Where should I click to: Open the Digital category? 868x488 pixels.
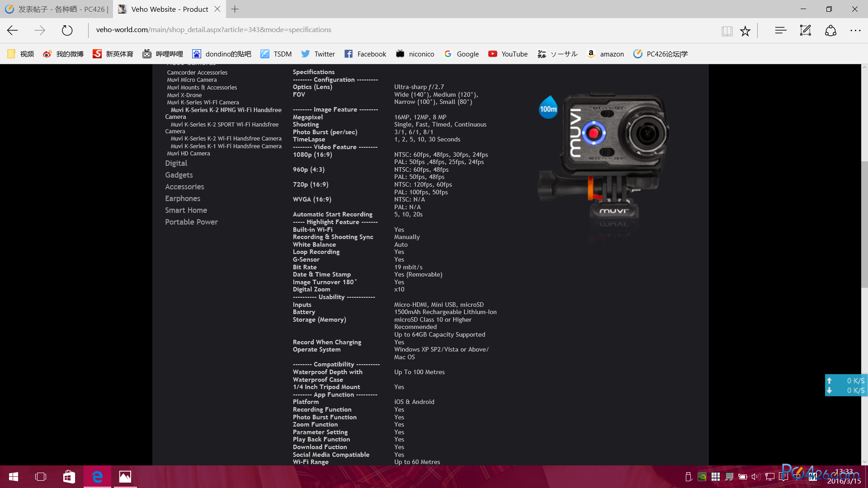(x=176, y=163)
